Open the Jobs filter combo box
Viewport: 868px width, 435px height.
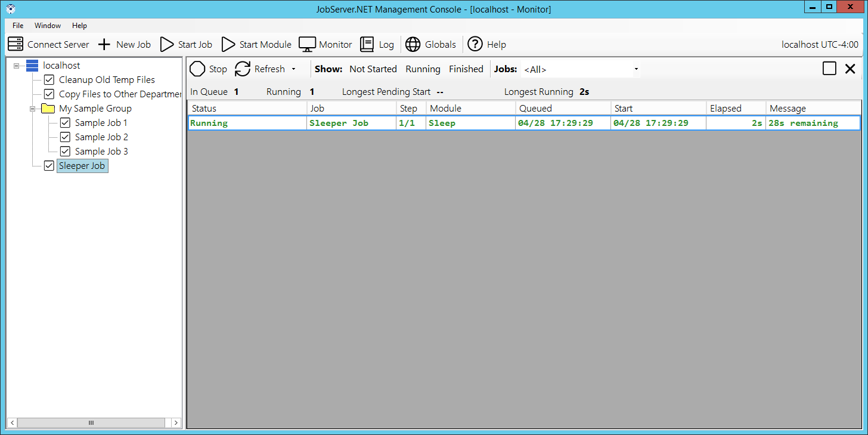581,69
